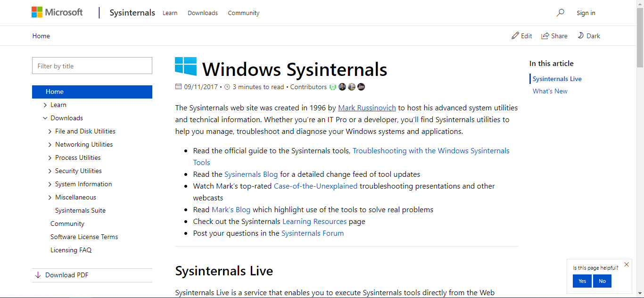Image resolution: width=644 pixels, height=298 pixels.
Task: Click the Windows Sysinternals heading
Action: [295, 69]
